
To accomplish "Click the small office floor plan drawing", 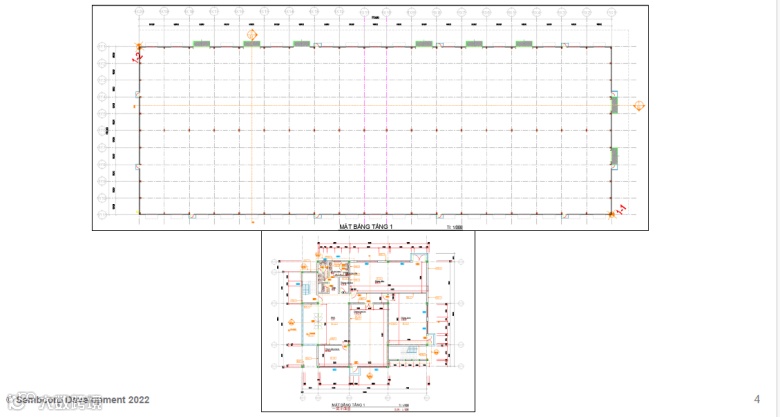I will click(368, 321).
